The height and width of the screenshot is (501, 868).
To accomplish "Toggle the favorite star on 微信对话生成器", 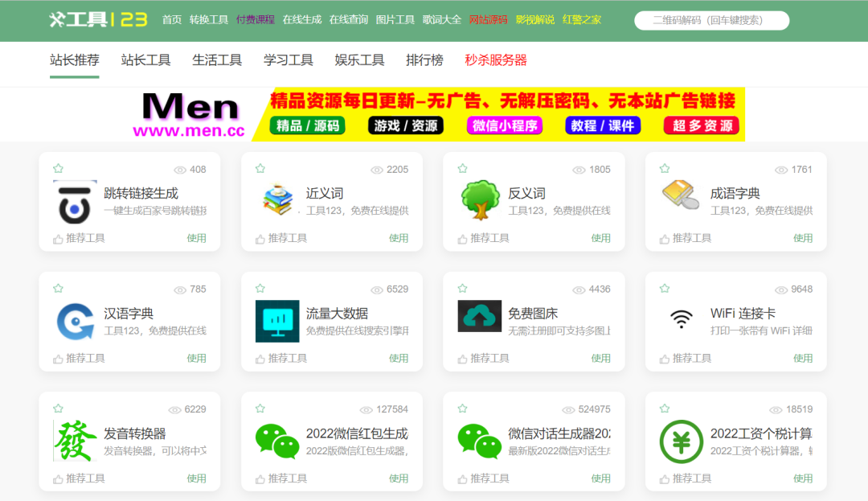I will click(x=461, y=409).
